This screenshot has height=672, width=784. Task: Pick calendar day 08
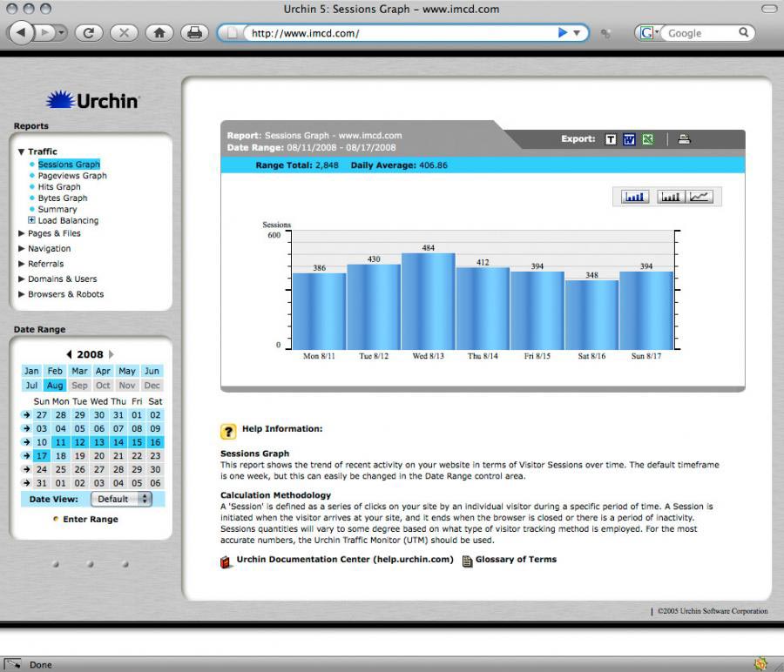pos(137,428)
